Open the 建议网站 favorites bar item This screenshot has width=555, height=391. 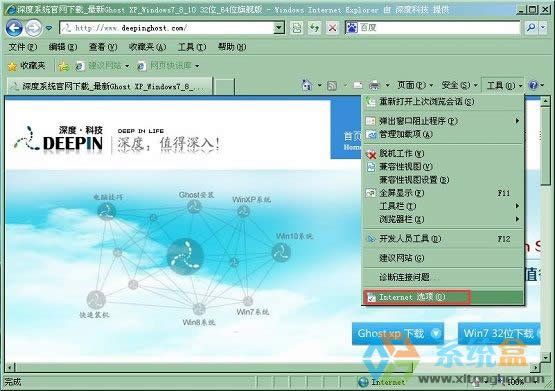click(x=103, y=66)
